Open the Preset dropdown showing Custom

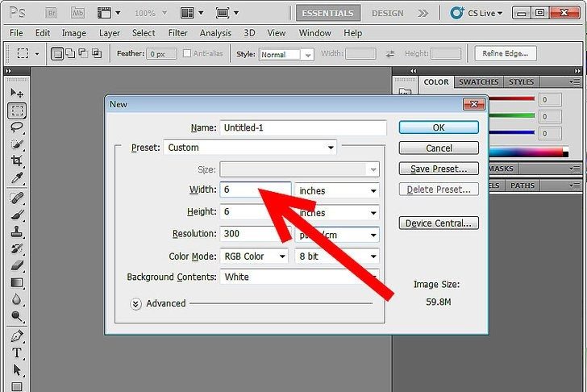pos(250,148)
